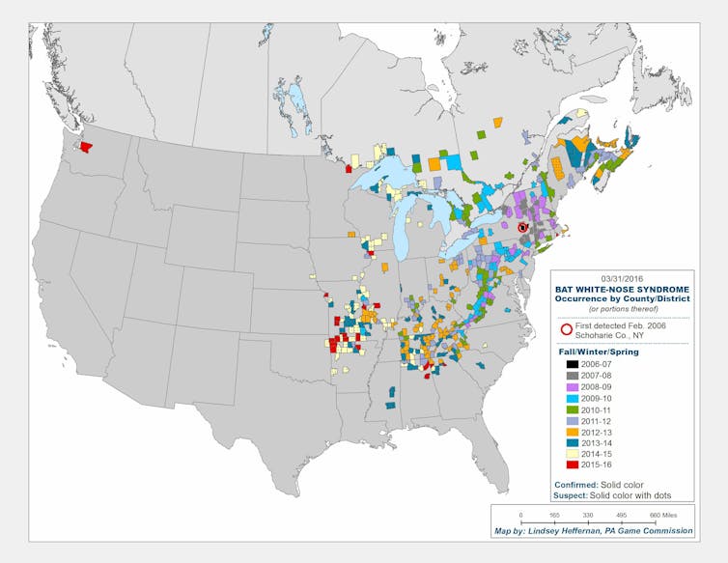Image resolution: width=728 pixels, height=563 pixels.
Task: Click the Fall/Winter/Spring legend heading
Action: (598, 351)
